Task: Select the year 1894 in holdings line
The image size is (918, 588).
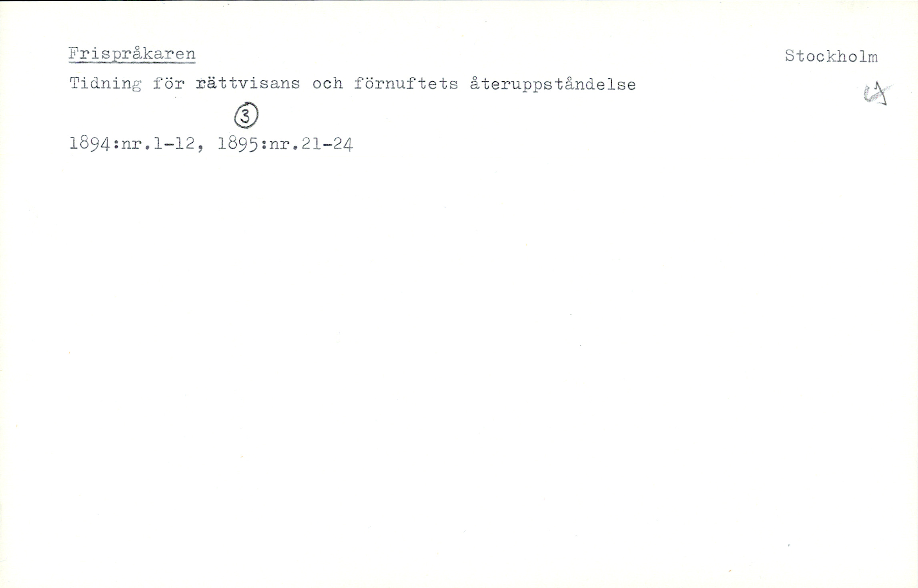Action: click(x=90, y=144)
